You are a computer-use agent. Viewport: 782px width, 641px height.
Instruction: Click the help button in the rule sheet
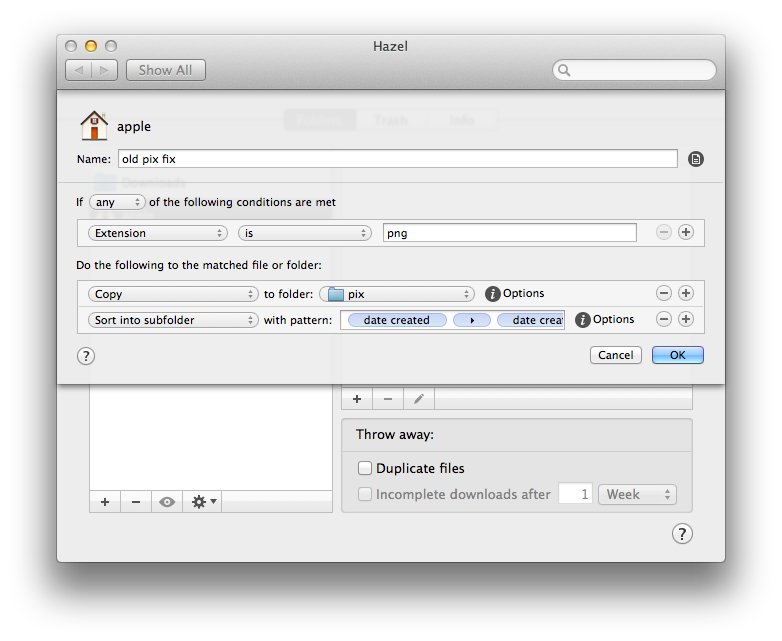pos(86,356)
